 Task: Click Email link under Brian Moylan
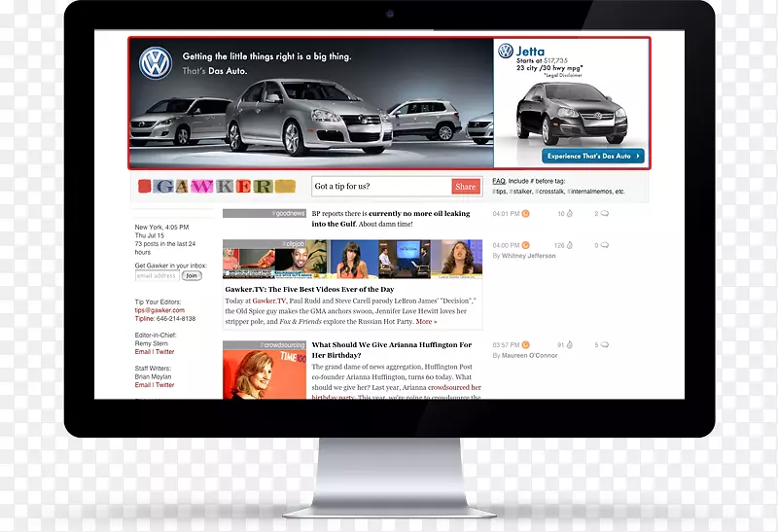pos(142,385)
